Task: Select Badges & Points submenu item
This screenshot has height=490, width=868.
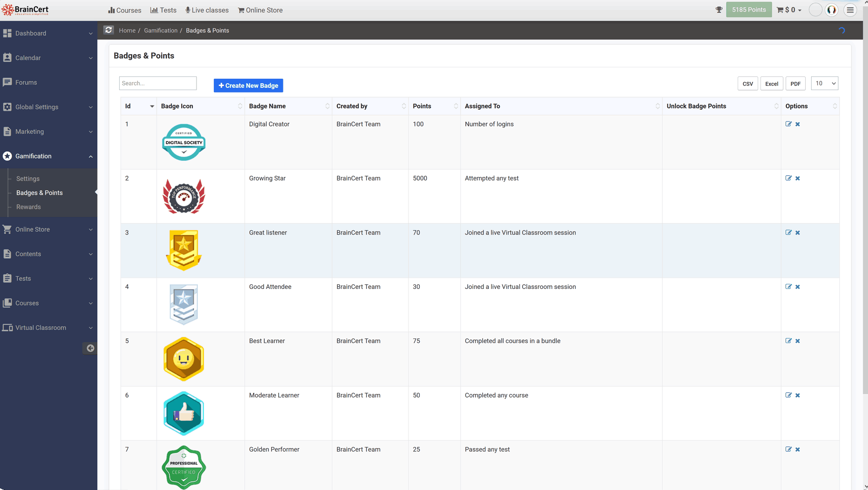Action: click(40, 193)
